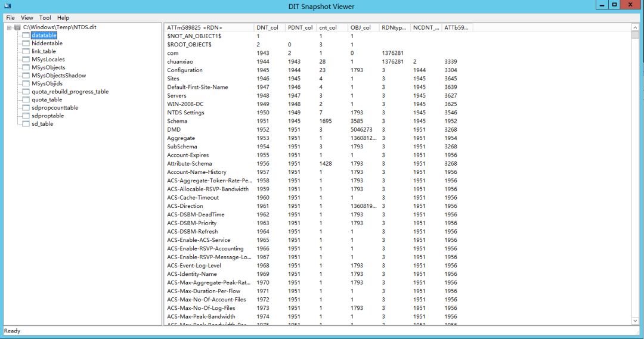Click the NTDS.dit database icon

click(x=17, y=27)
